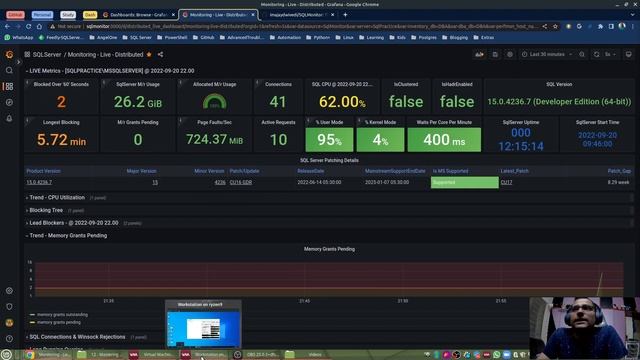Open the dashboard search grid icon beside SQLServer
The image size is (640, 360).
[27, 54]
